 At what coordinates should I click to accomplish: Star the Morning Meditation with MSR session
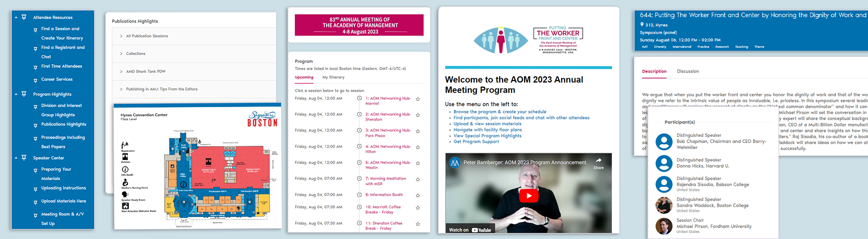click(x=418, y=179)
